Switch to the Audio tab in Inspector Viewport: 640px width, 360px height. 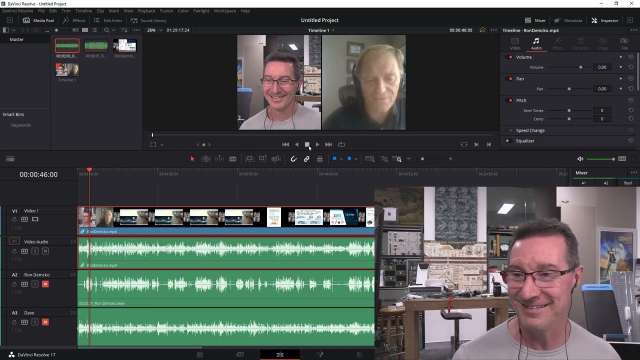click(x=536, y=43)
